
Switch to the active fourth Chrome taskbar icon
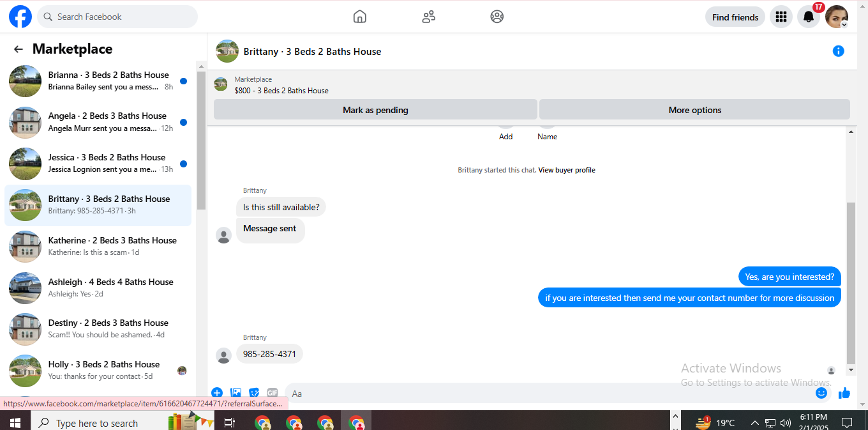tap(356, 422)
